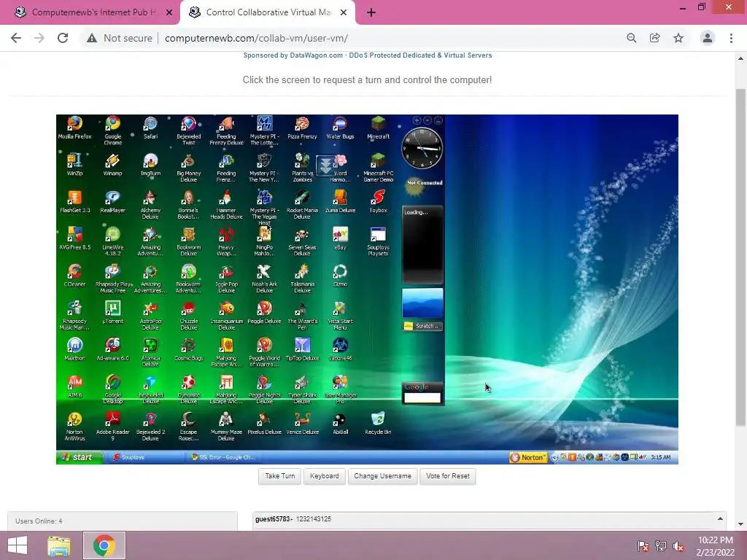
Task: Open Google Chrome desktop shortcut in VM
Action: tap(113, 130)
